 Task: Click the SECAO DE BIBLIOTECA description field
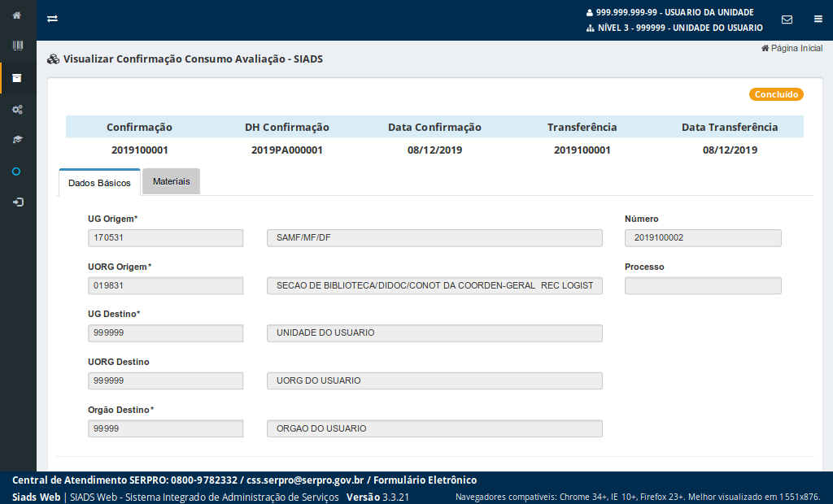pyautogui.click(x=434, y=285)
